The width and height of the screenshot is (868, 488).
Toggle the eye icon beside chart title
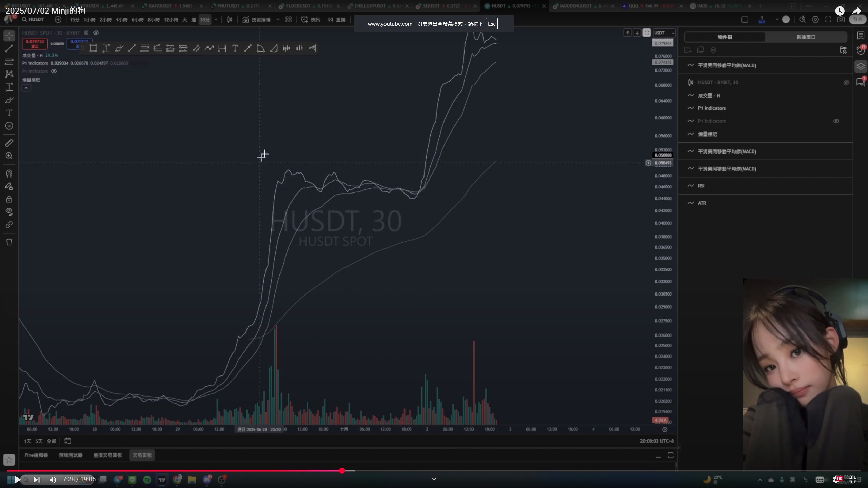(x=96, y=33)
